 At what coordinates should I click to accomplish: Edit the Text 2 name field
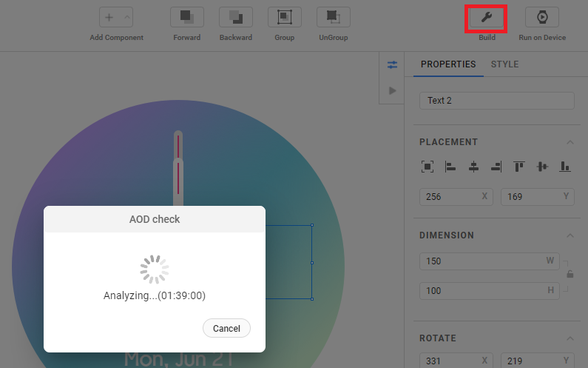point(496,101)
